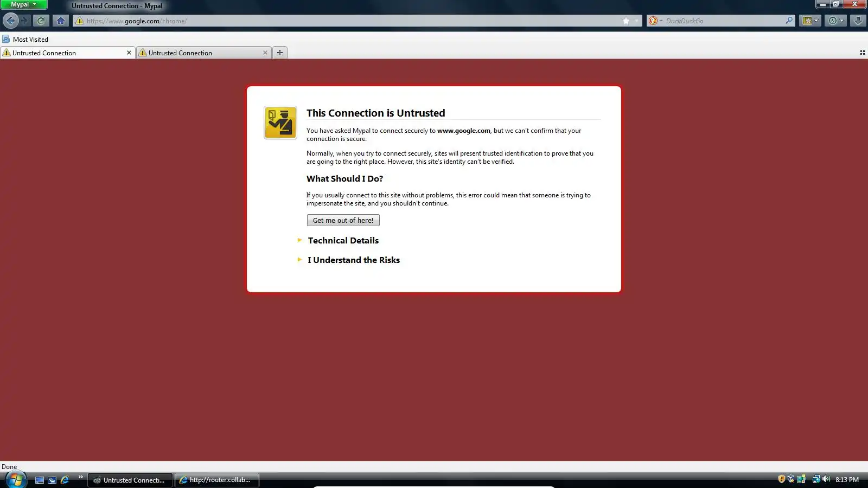Click the Show Desktop quick launch icon
This screenshot has width=868, height=488.
[x=40, y=480]
